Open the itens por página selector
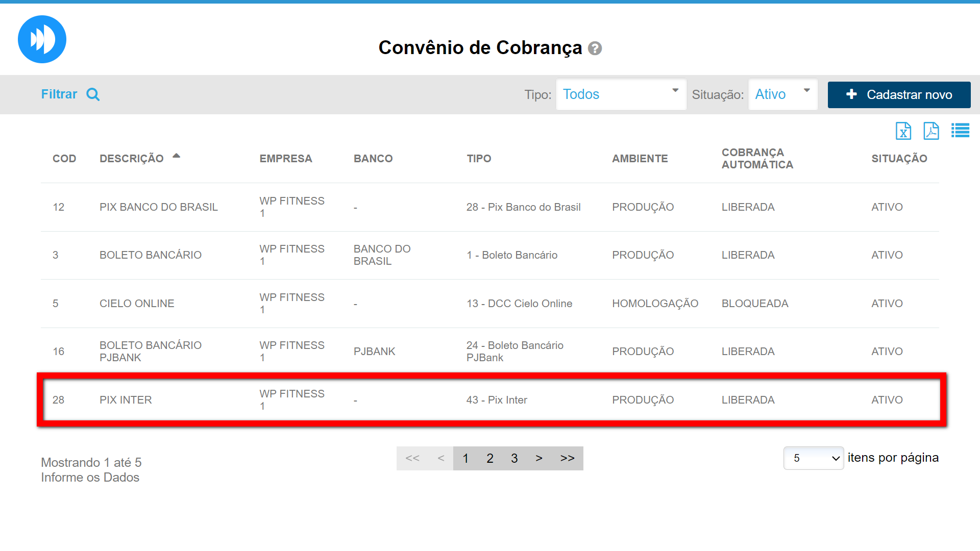The width and height of the screenshot is (980, 551). point(813,458)
